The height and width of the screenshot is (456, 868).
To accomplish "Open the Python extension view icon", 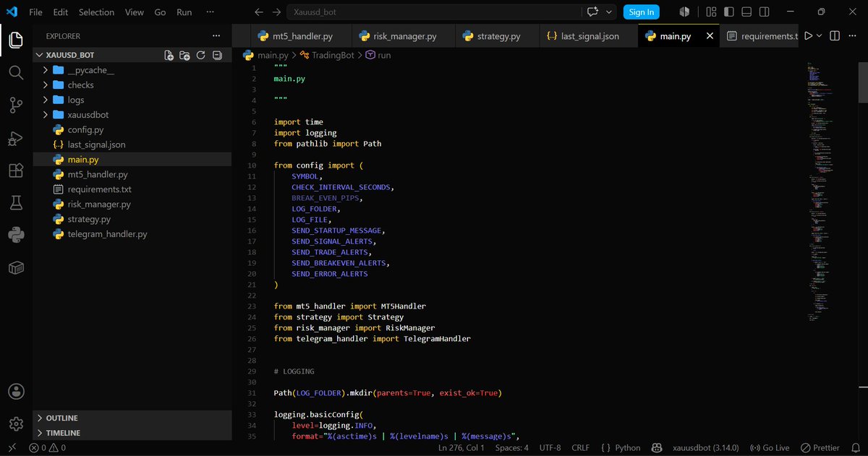I will [x=16, y=235].
